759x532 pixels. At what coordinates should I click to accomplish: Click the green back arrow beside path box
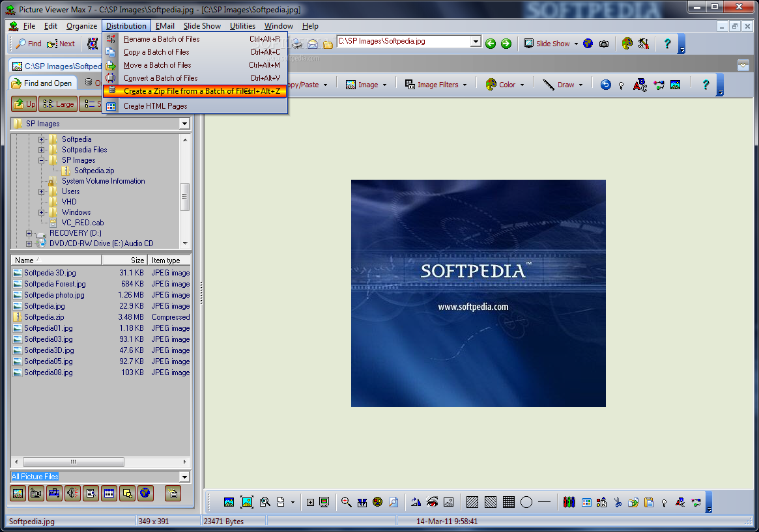point(491,44)
